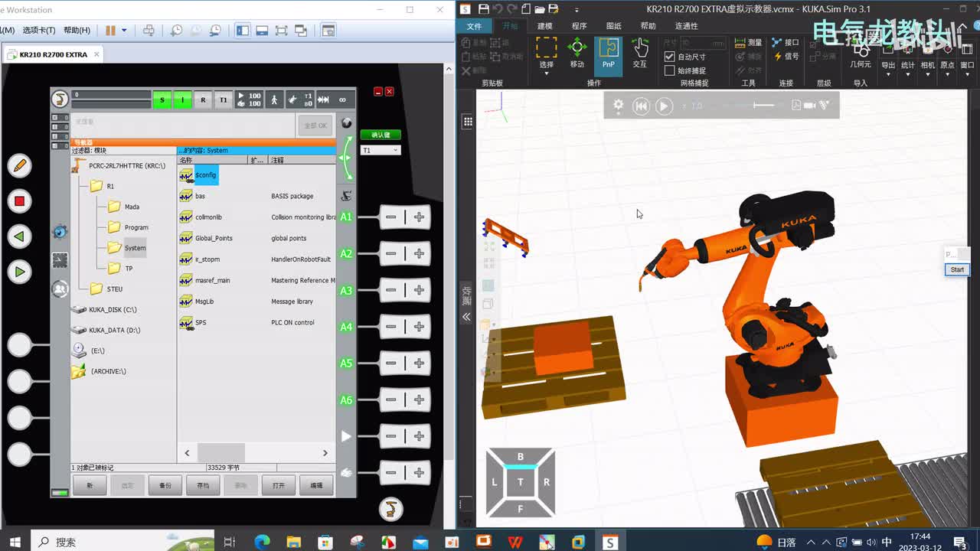Click the 存档 (Archive) softkey
This screenshot has width=980, height=551.
pos(203,485)
